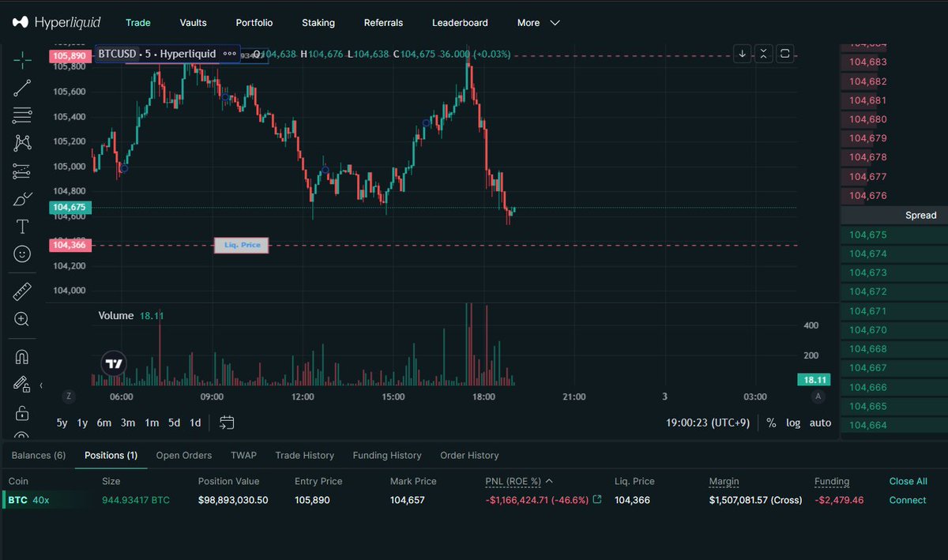Set chart range to 5d

[x=174, y=423]
